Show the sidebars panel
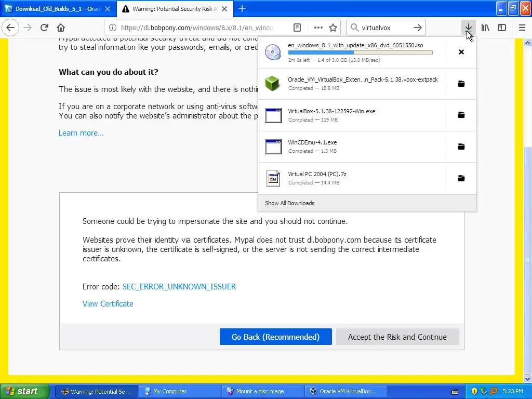The width and height of the screenshot is (532, 399). [x=502, y=28]
